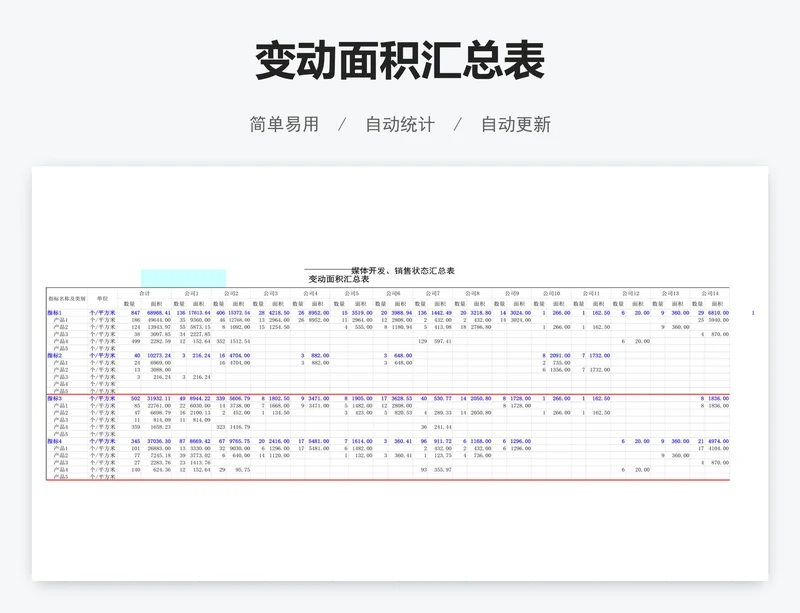Select the 指标4 row label

click(x=55, y=442)
